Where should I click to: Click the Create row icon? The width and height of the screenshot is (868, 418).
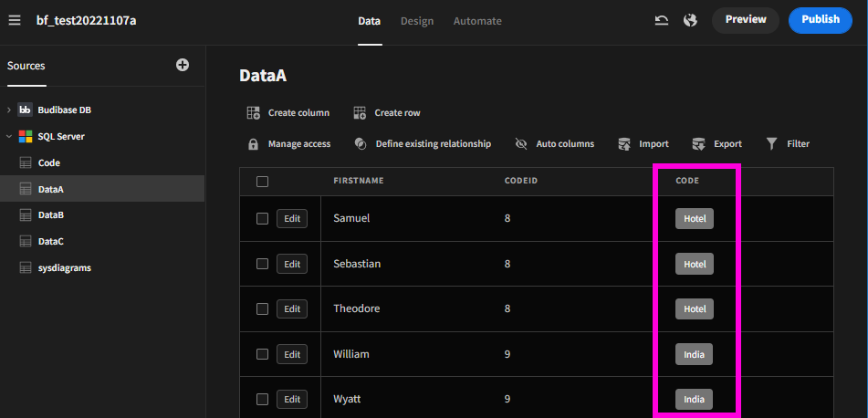tap(360, 113)
